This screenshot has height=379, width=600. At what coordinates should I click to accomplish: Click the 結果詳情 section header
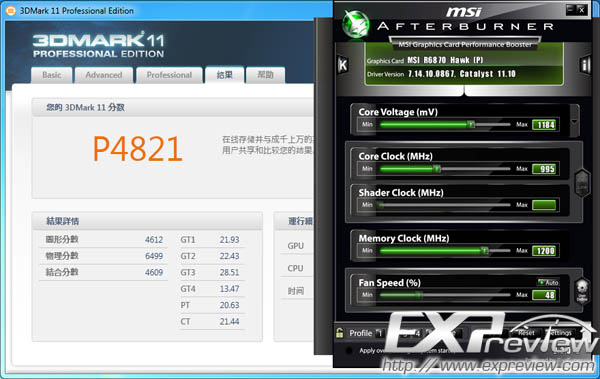(x=62, y=221)
